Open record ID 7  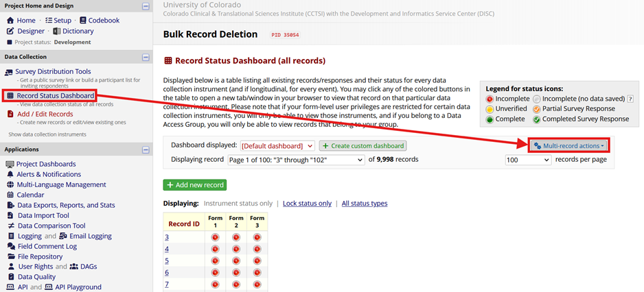[x=167, y=284]
